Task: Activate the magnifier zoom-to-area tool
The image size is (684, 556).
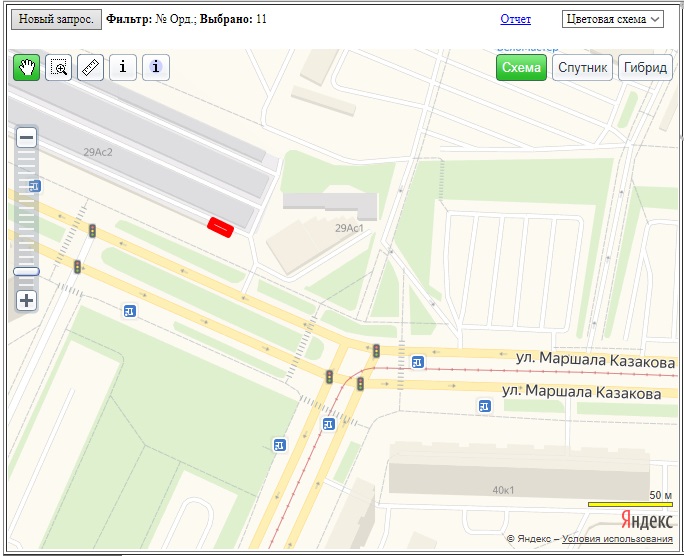Action: 59,67
